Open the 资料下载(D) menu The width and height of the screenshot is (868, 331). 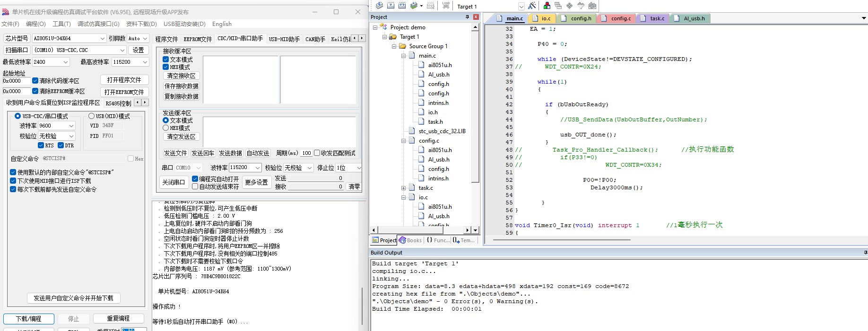tap(141, 24)
